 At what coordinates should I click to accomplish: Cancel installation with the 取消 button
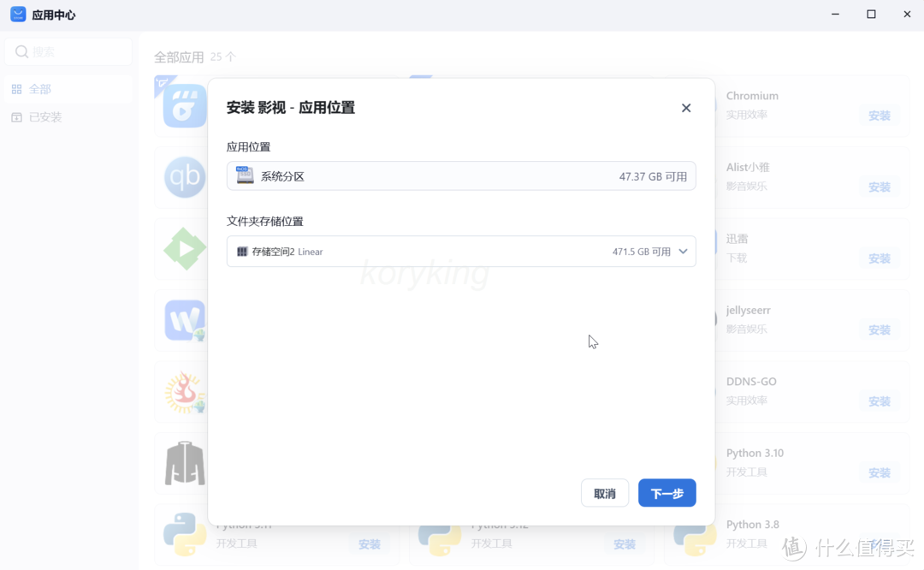click(x=605, y=493)
